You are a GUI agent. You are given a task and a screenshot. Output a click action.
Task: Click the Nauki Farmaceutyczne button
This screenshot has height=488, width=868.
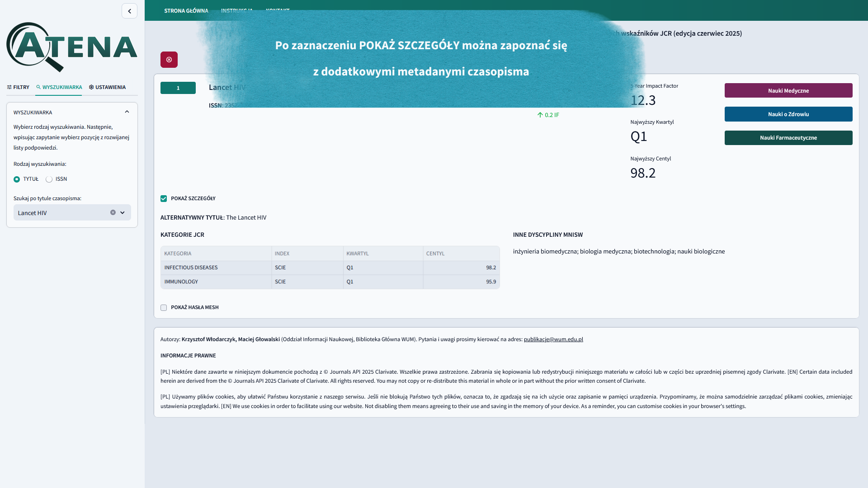pos(788,138)
